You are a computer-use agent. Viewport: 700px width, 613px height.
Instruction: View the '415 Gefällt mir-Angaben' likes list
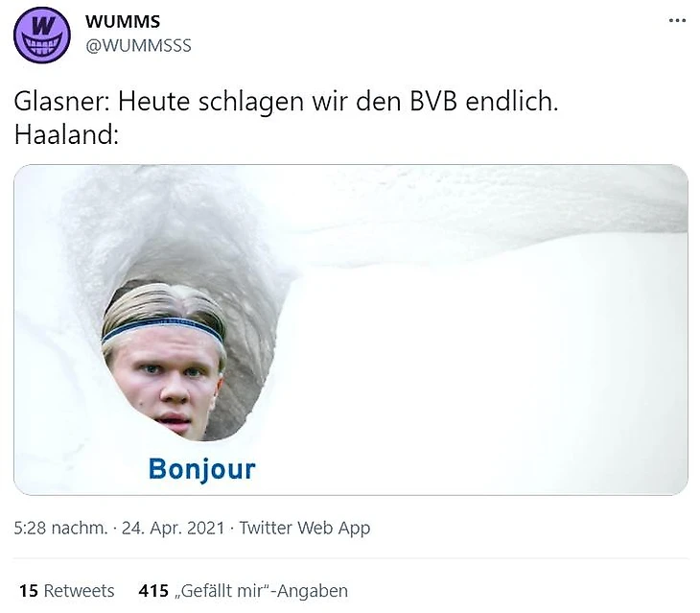(x=243, y=591)
